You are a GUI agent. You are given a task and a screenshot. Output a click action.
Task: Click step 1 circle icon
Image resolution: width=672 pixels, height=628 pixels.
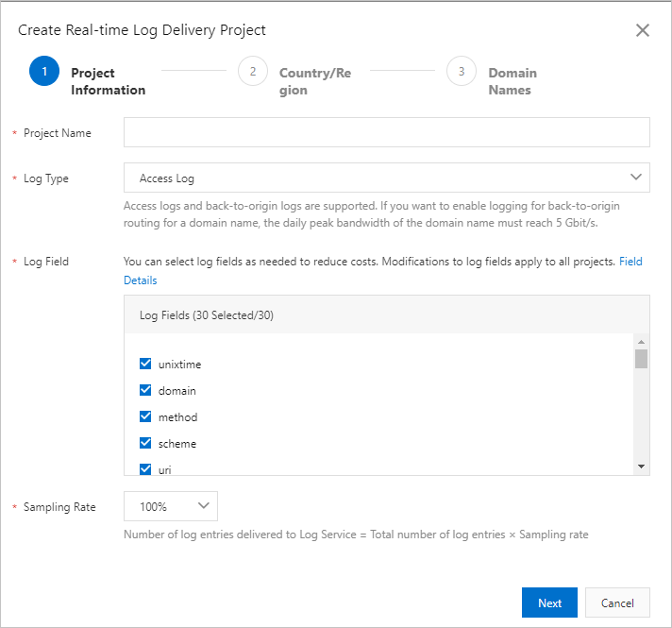coord(44,71)
